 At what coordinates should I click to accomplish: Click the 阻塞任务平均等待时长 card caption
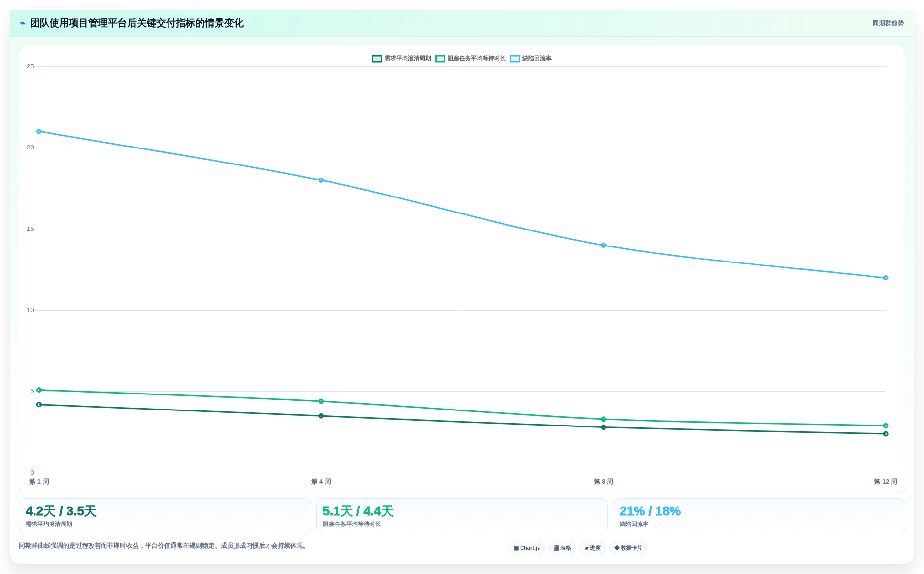(x=352, y=525)
